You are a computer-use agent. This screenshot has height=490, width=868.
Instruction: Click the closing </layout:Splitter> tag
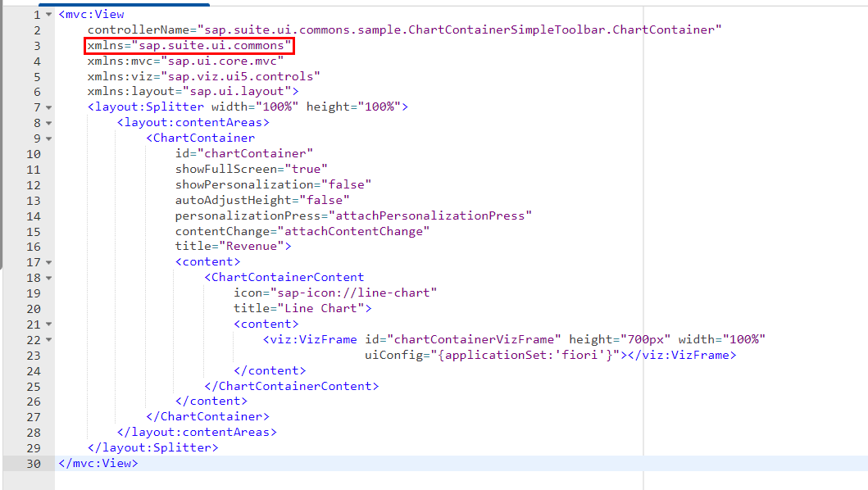(x=152, y=447)
